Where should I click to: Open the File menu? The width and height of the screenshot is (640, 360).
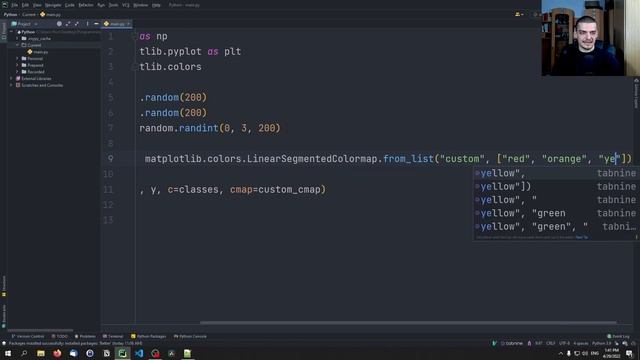[15, 5]
